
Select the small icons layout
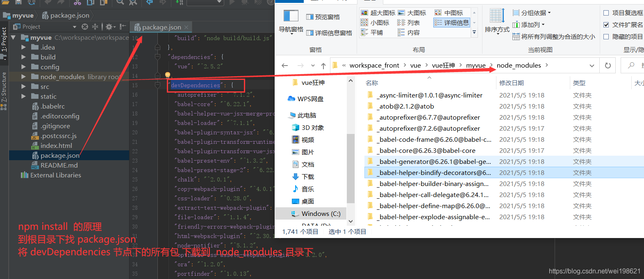(375, 23)
